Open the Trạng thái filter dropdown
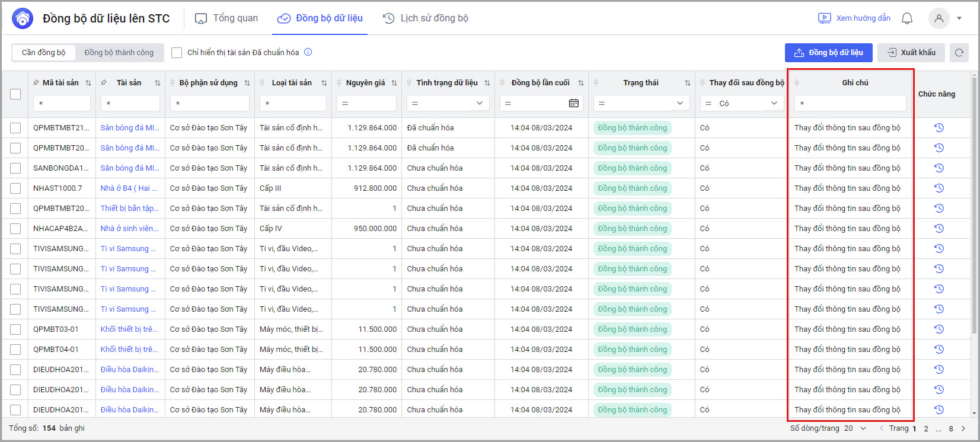Image resolution: width=980 pixels, height=442 pixels. [679, 103]
